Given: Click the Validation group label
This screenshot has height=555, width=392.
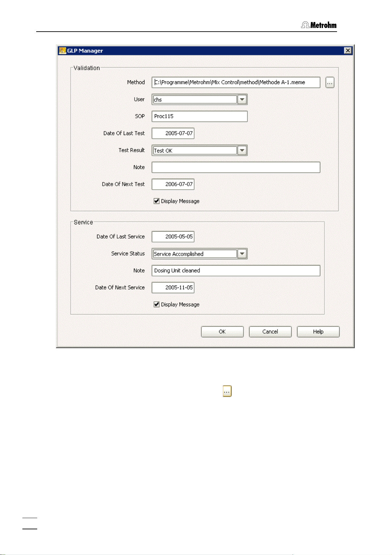Looking at the screenshot, I should pyautogui.click(x=87, y=68).
